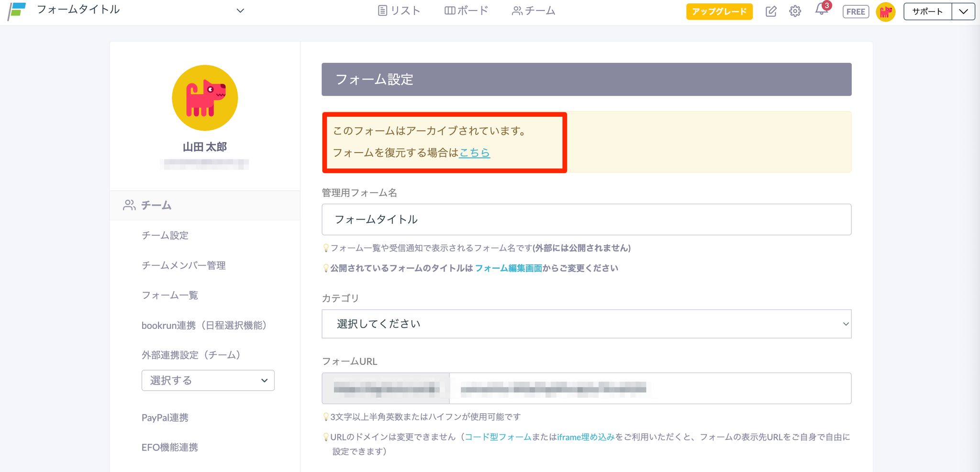Switch to the ボード tab
The height and width of the screenshot is (472, 980).
click(x=466, y=11)
